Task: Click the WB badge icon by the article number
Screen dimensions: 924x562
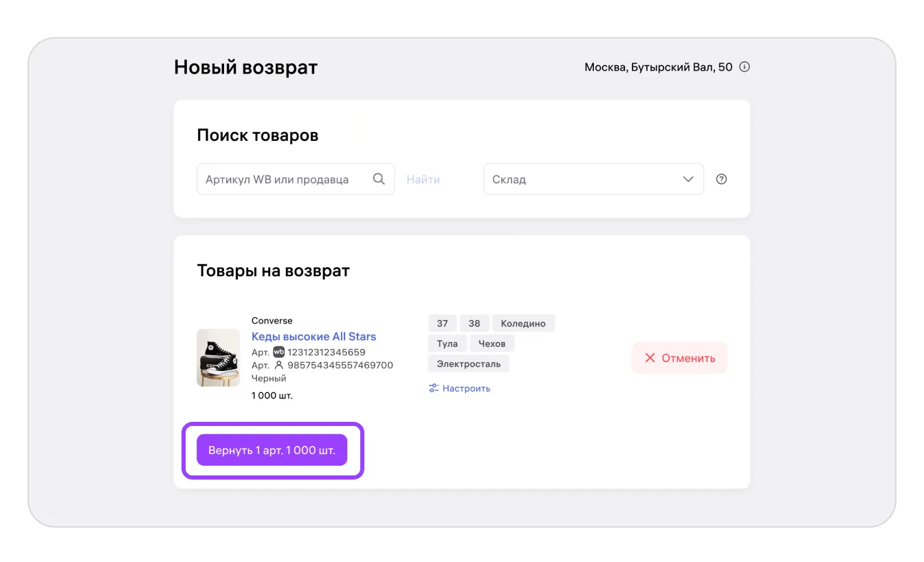Action: tap(278, 352)
